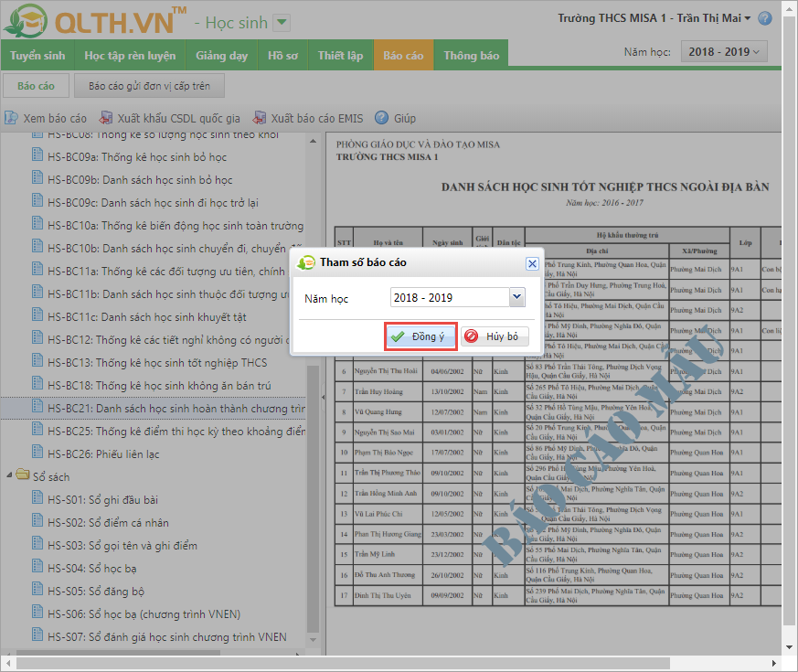Image resolution: width=798 pixels, height=672 pixels.
Task: Open HS-S07: Sổ đánh giá học sinh VNEN
Action: point(167,637)
